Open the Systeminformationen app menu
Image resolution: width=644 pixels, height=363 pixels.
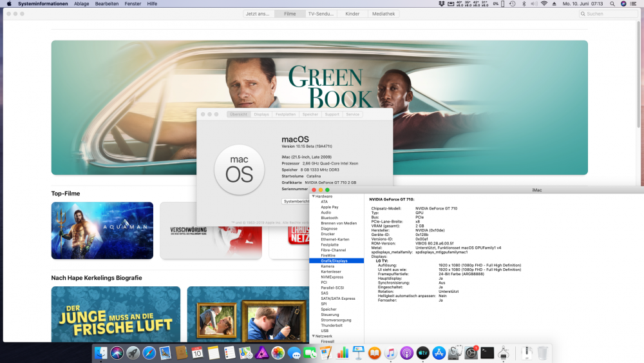click(43, 4)
